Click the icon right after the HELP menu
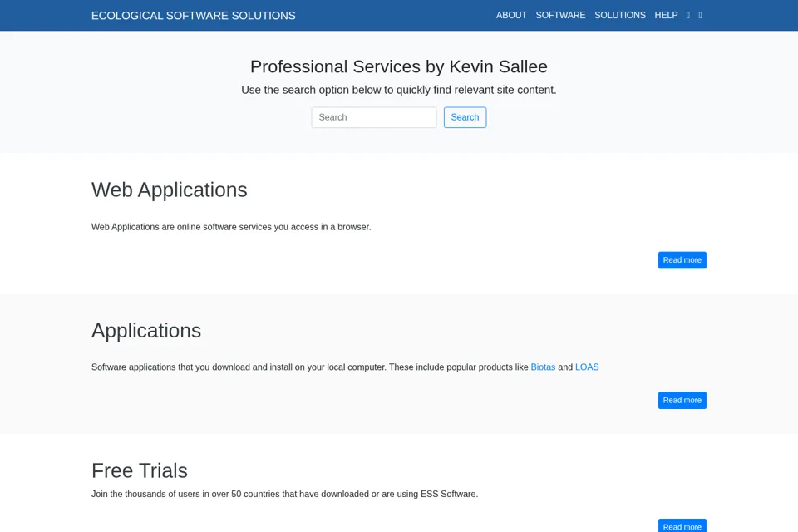 [x=688, y=15]
